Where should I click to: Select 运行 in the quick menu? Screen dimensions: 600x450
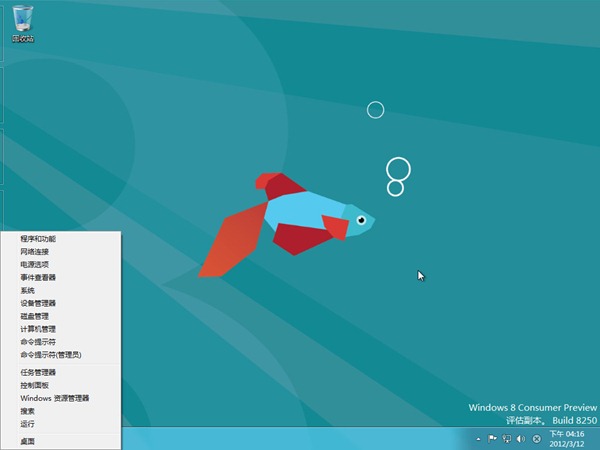pyautogui.click(x=61, y=424)
